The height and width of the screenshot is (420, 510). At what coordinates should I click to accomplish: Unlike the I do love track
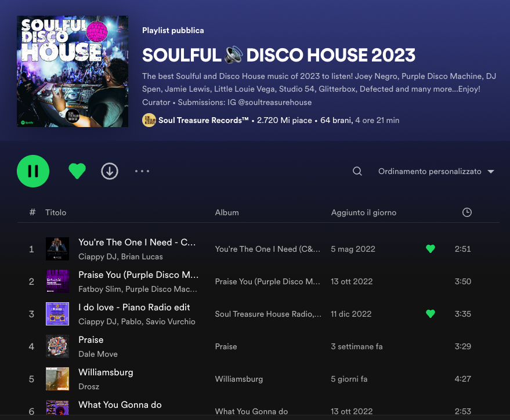[430, 314]
